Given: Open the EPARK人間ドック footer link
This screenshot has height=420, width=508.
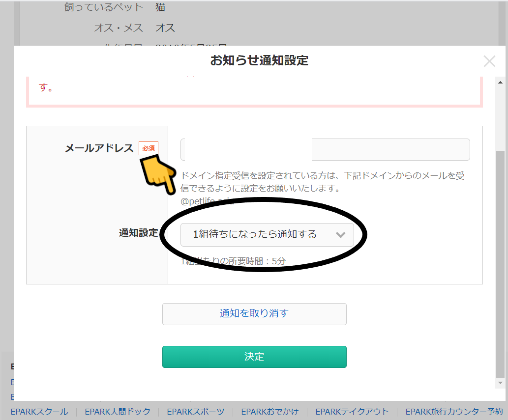Looking at the screenshot, I should tap(118, 412).
